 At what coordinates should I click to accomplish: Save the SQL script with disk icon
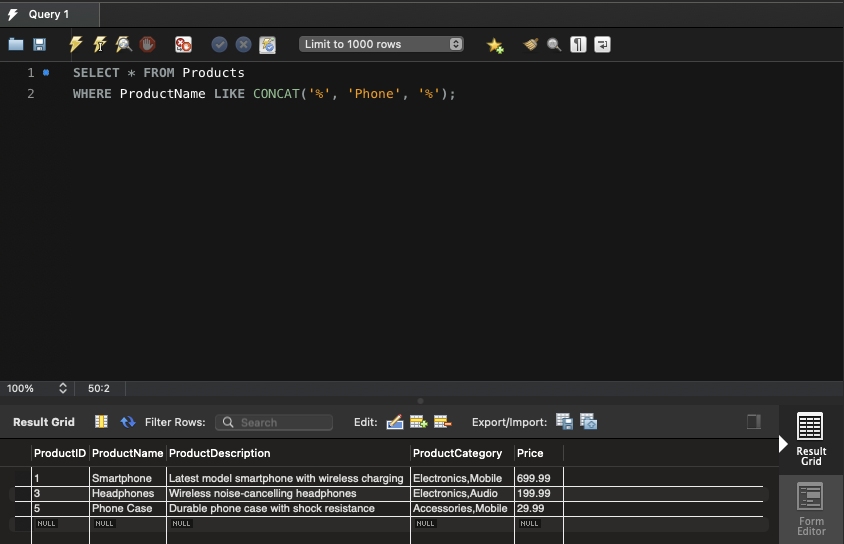point(40,44)
